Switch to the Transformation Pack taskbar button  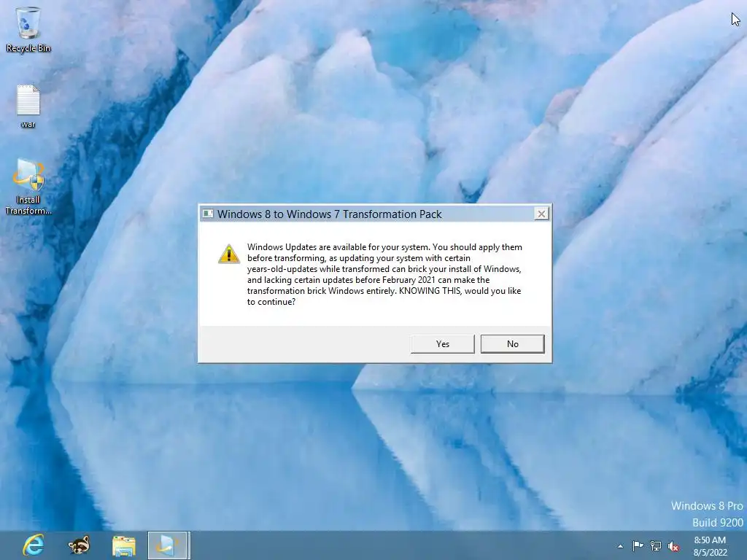pyautogui.click(x=169, y=545)
